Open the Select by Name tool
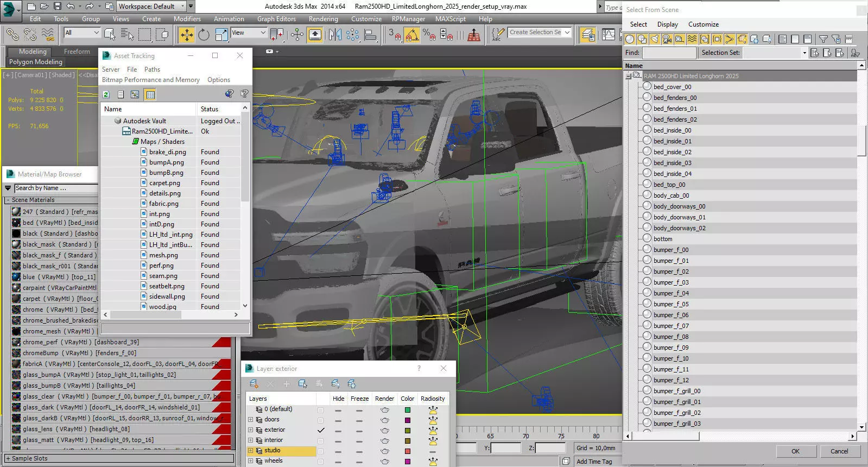Screen dimensions: 868x467 click(127, 35)
